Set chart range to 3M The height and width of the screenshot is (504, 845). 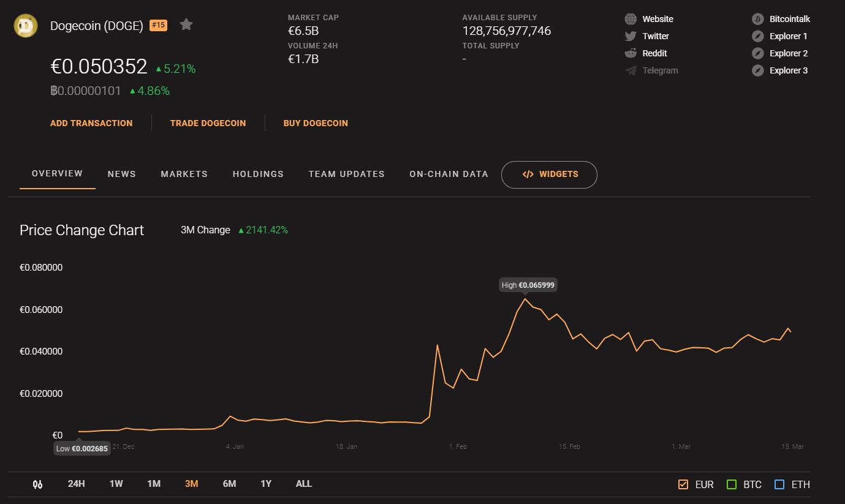click(x=192, y=484)
